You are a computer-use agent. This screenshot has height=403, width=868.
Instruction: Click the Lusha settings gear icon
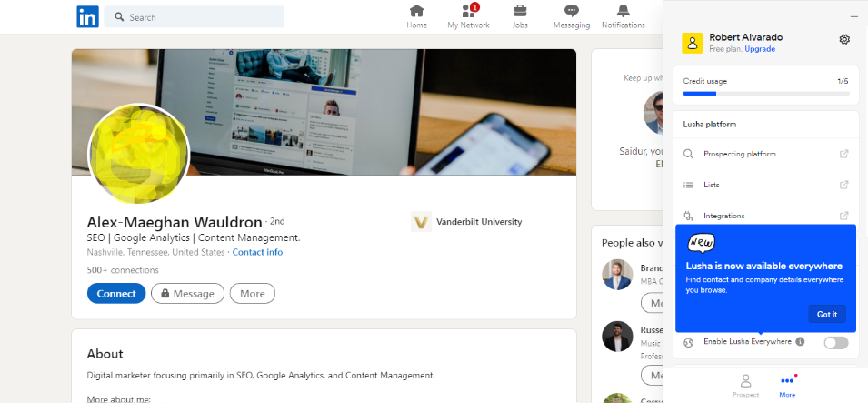tap(844, 39)
